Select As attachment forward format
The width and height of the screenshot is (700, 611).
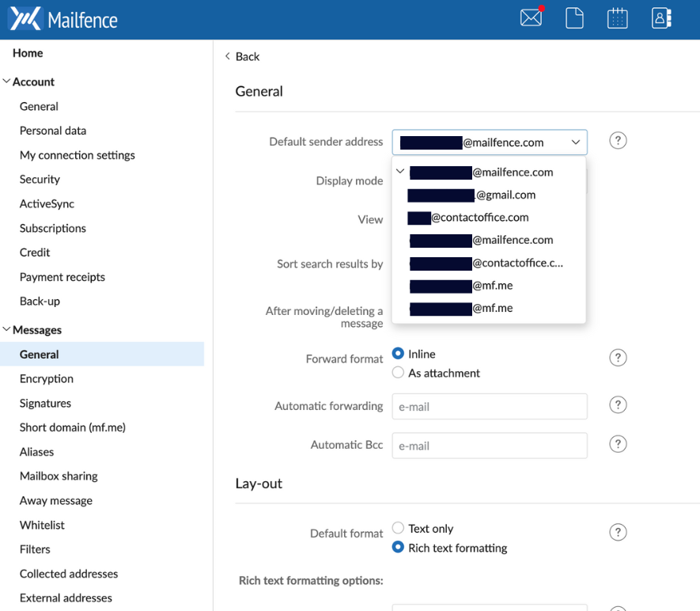398,373
